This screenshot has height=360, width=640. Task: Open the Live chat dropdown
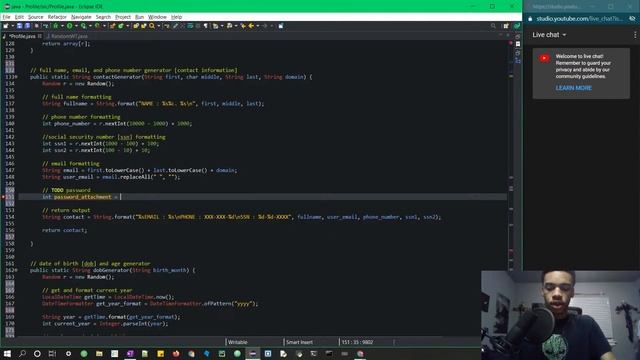pos(549,35)
